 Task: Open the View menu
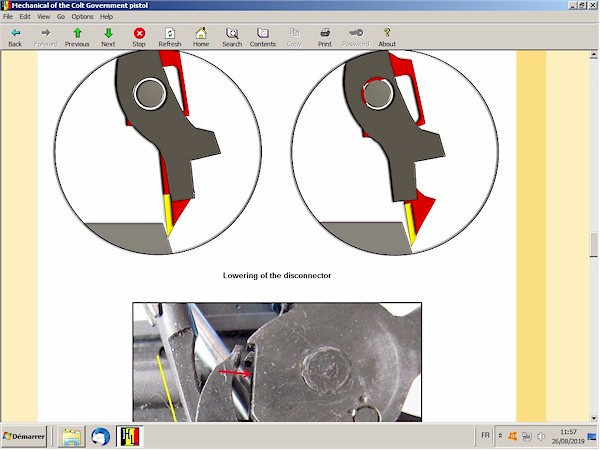(43, 16)
